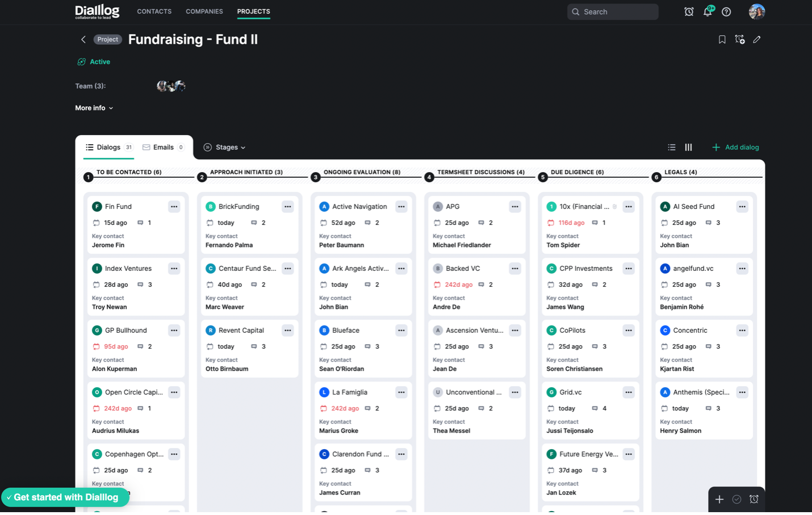812x515 pixels.
Task: Click Get started with Diallog button
Action: pyautogui.click(x=65, y=497)
